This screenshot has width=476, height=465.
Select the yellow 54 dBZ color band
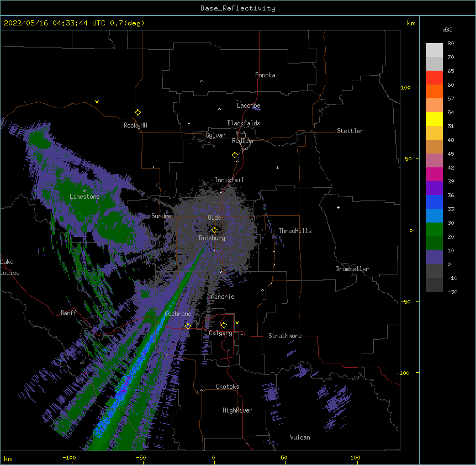[x=434, y=119]
